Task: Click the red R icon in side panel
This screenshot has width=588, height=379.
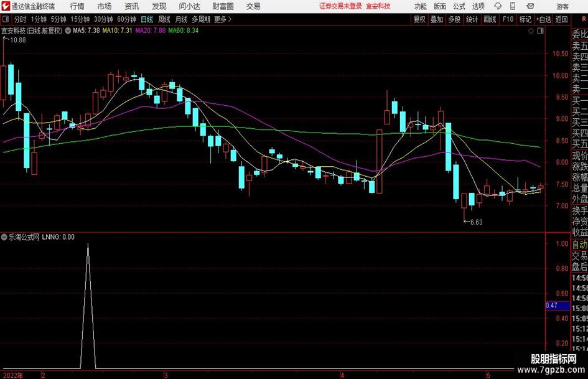Action: (584, 19)
